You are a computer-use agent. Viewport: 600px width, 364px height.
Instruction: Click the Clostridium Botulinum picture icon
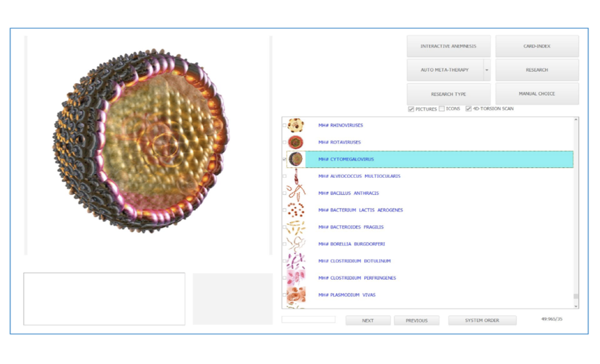[x=296, y=261]
